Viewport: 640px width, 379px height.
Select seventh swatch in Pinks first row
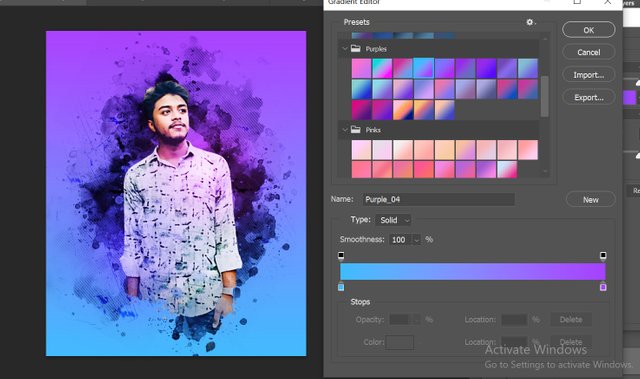[x=486, y=150]
